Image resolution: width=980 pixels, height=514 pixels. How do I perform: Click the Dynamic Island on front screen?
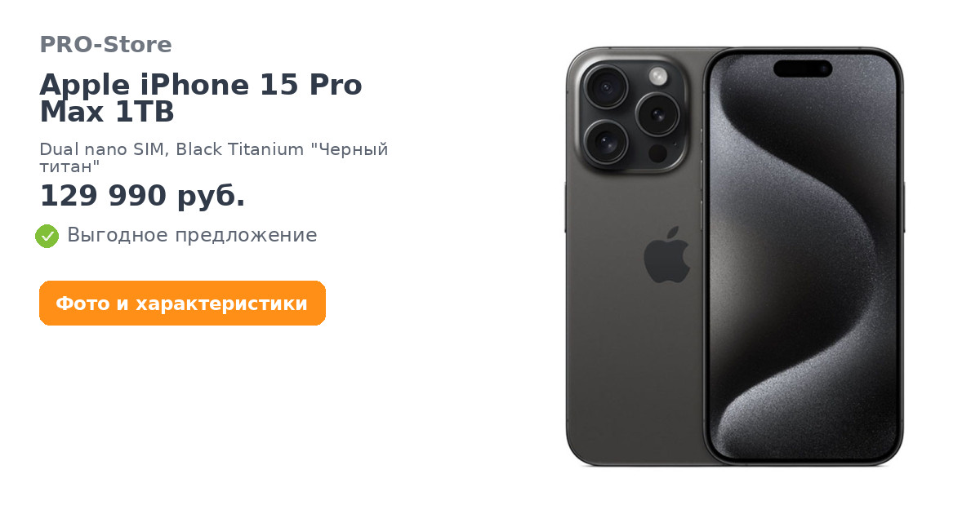pos(803,69)
